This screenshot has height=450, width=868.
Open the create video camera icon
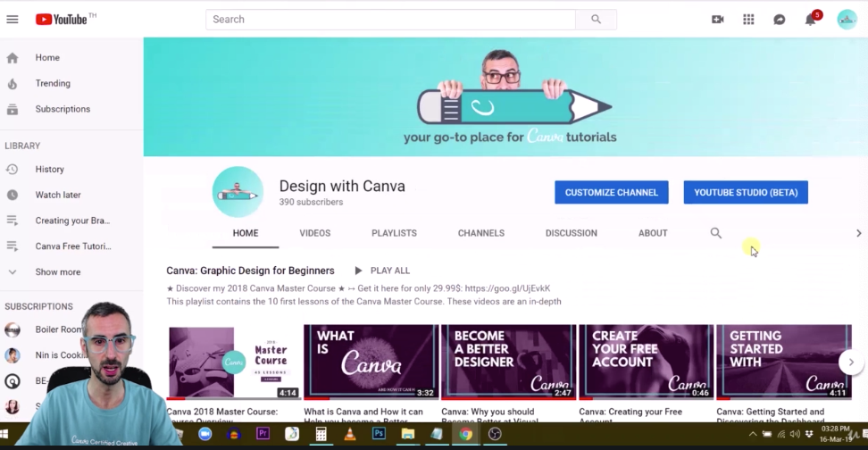tap(717, 20)
